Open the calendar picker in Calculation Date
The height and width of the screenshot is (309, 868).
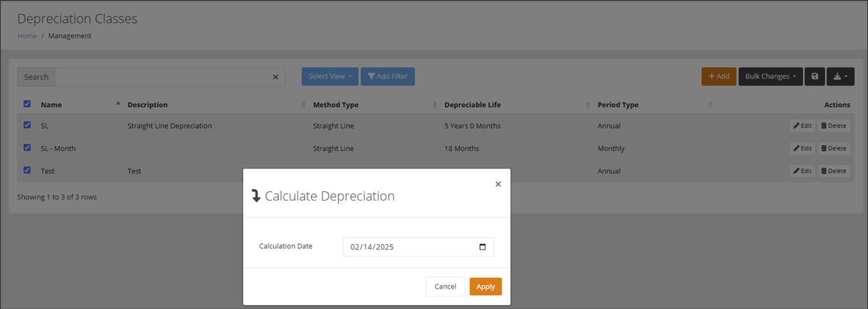pyautogui.click(x=482, y=246)
